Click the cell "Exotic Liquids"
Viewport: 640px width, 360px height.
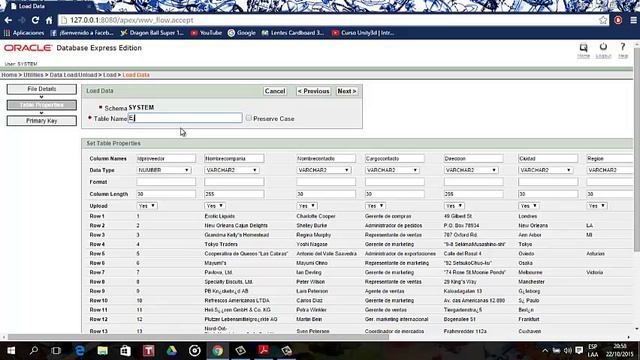(220, 216)
